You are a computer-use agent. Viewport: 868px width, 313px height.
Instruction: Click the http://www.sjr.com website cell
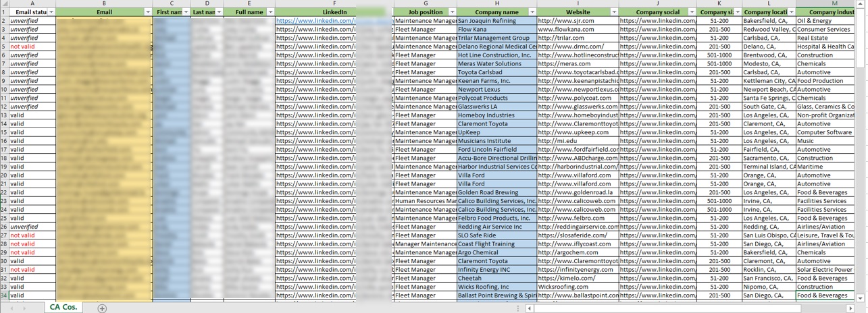tap(578, 21)
